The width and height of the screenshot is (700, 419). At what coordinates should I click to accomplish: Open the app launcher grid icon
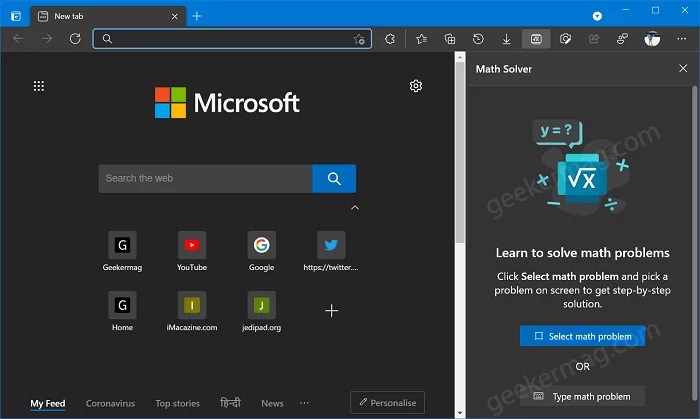click(x=39, y=86)
